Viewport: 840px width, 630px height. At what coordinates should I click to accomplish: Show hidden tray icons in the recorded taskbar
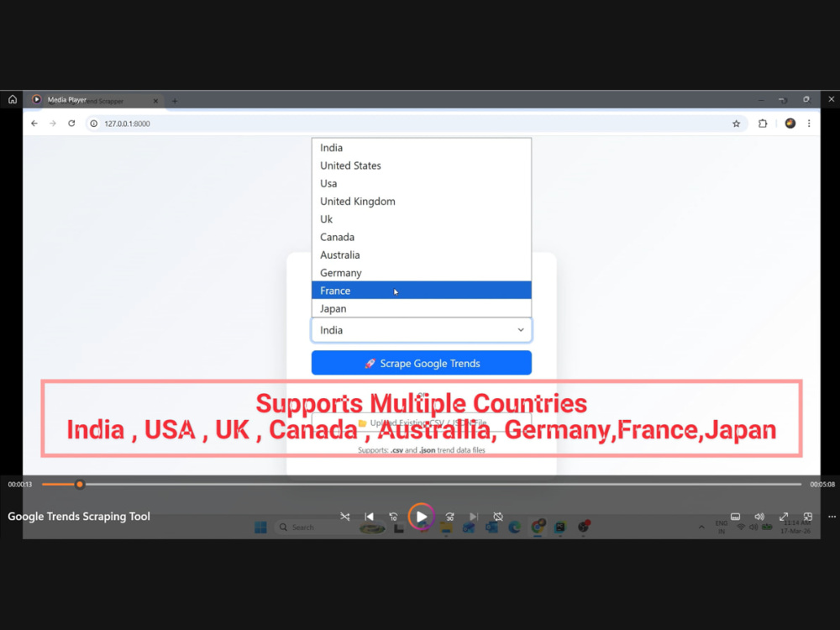tap(701, 528)
